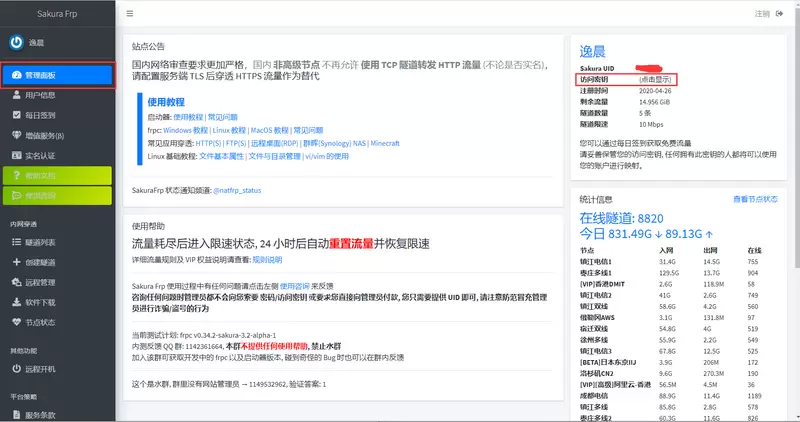Open 实名认证 via its ID card icon
The image size is (800, 422).
pyautogui.click(x=16, y=155)
